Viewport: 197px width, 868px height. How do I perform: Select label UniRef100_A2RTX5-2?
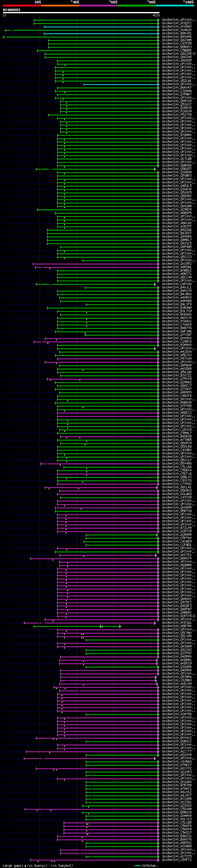[x=179, y=616]
